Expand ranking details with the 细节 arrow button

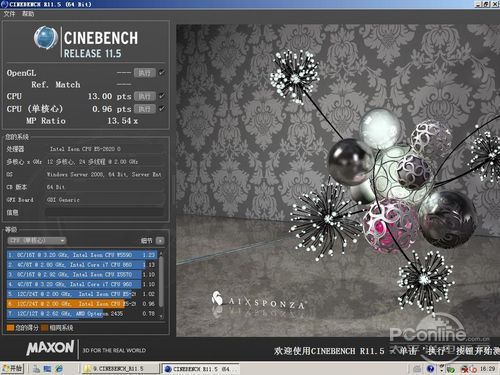coord(160,240)
